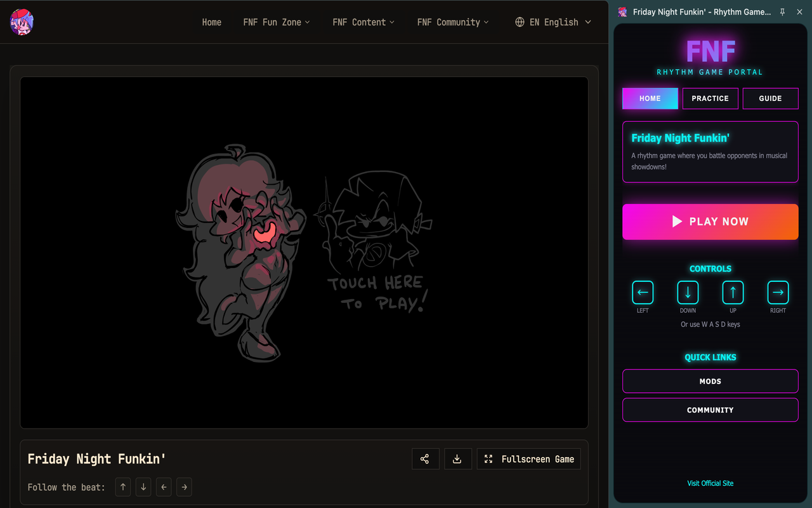Click the share icon button

[425, 459]
